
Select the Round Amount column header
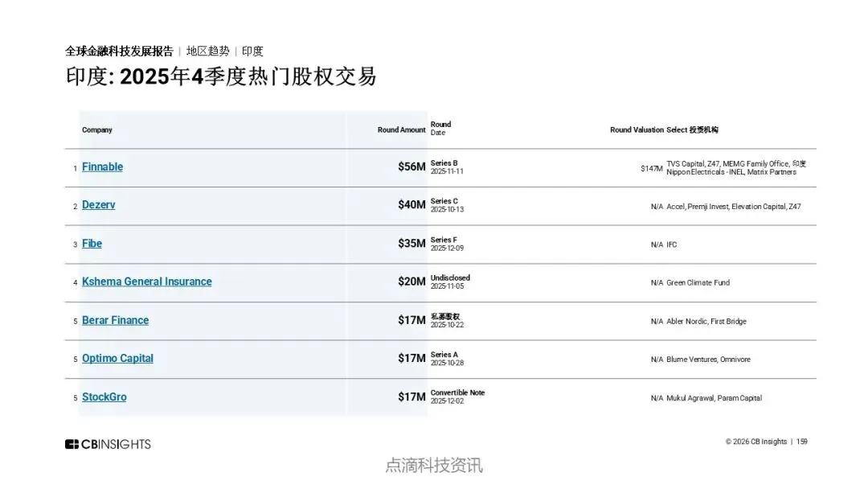(x=401, y=130)
